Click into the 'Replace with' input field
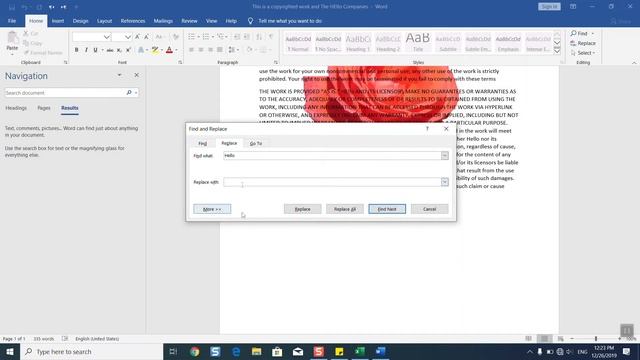Screen dimensions: 640x360 point(332,182)
